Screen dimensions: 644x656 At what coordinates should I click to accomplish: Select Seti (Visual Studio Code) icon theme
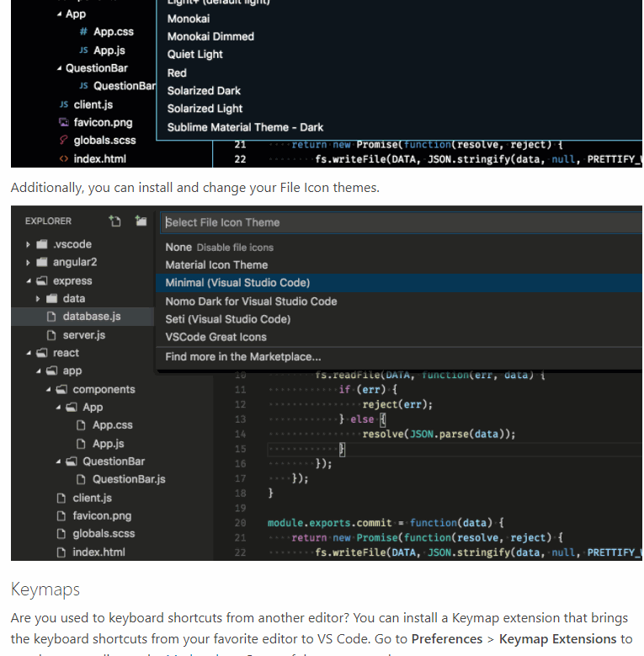point(399,319)
